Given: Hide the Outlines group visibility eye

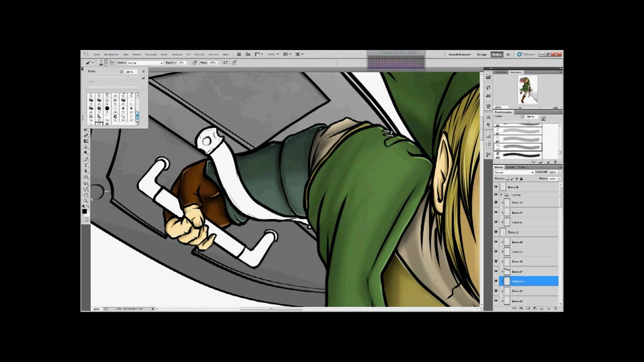Looking at the screenshot, I should (x=496, y=195).
